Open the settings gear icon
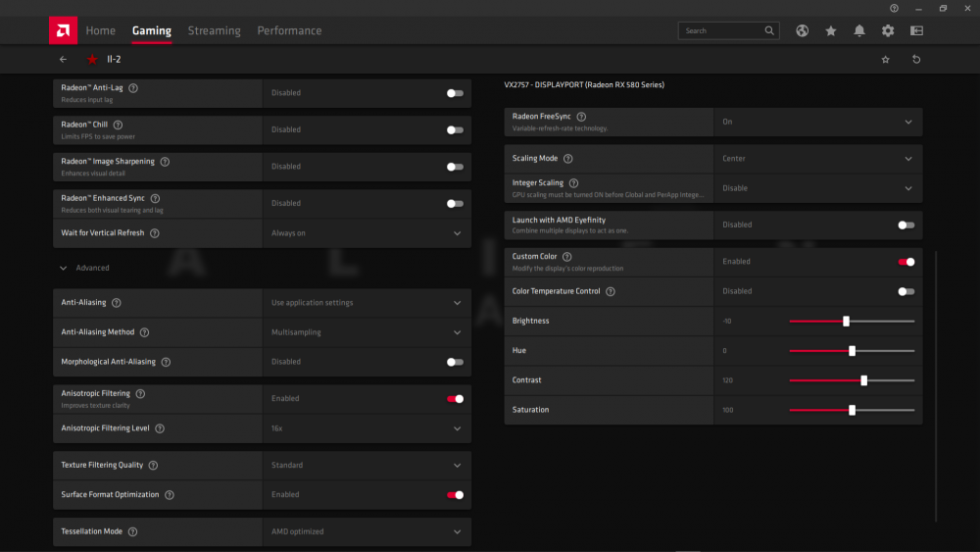 tap(888, 30)
